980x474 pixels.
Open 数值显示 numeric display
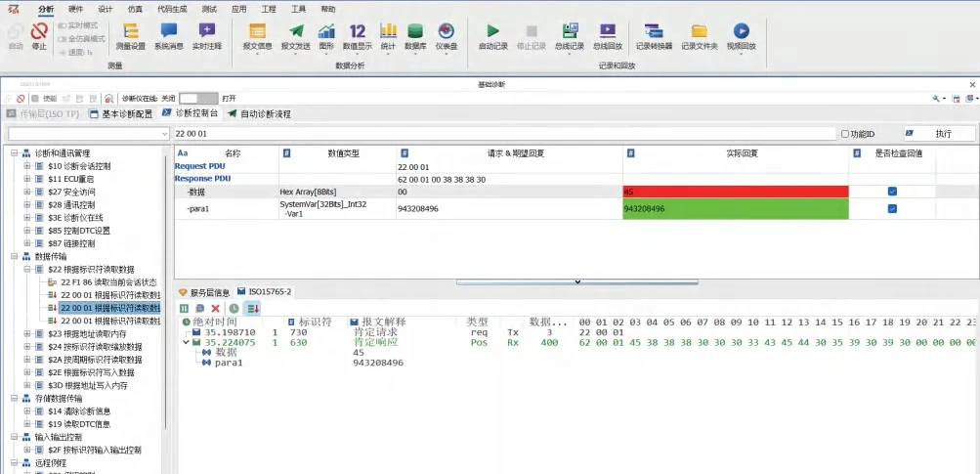(x=358, y=36)
